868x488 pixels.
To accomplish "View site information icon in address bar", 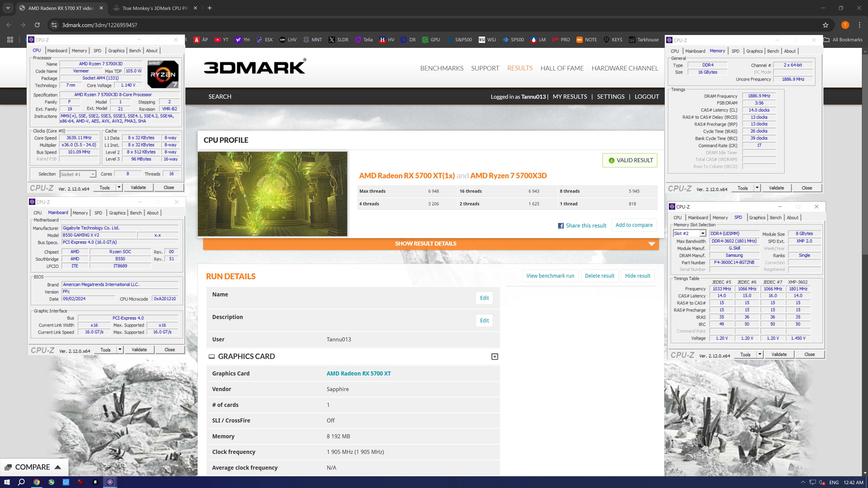I will [54, 25].
